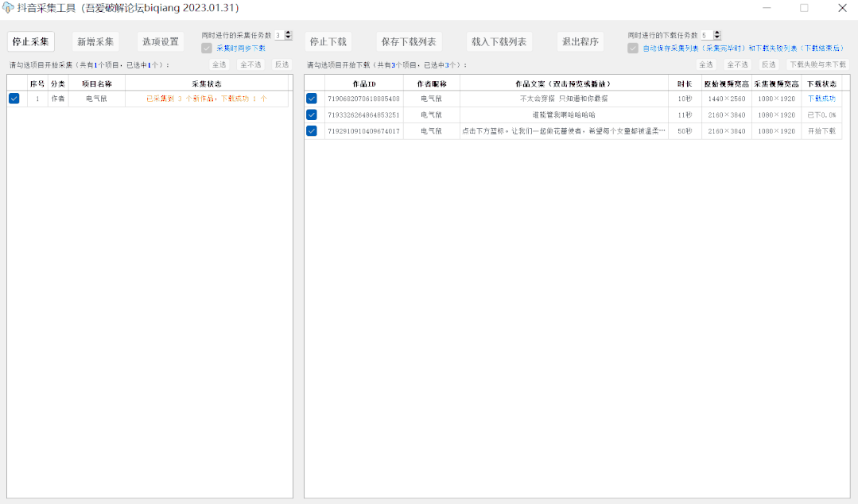Click the 原始视频宽高 column header
858x504 pixels.
coord(727,83)
